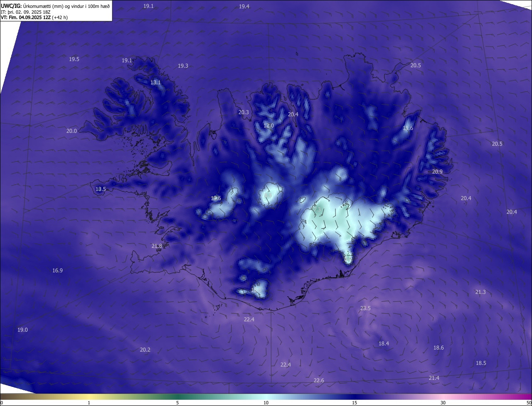The width and height of the screenshot is (532, 406).
Task: Click the 22.6 value label
Action: click(x=319, y=381)
